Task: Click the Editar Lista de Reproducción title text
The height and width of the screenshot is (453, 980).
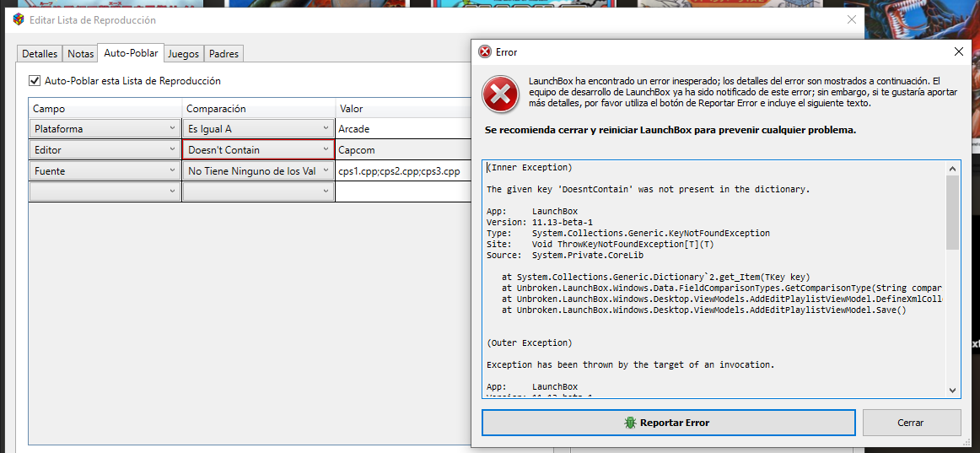Action: 93,20
